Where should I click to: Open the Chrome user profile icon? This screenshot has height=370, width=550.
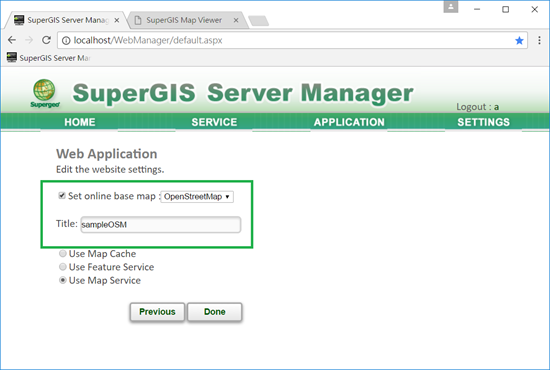451,7
